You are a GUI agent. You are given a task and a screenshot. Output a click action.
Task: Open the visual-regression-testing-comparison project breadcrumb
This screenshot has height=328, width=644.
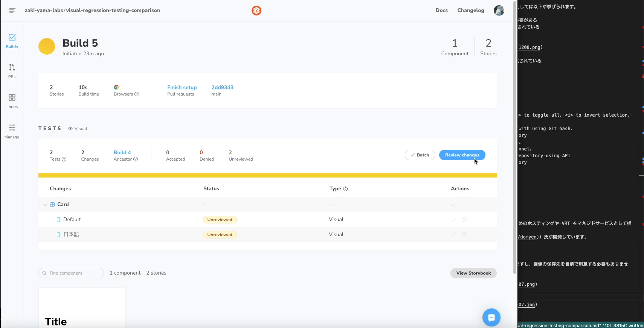coord(113,11)
